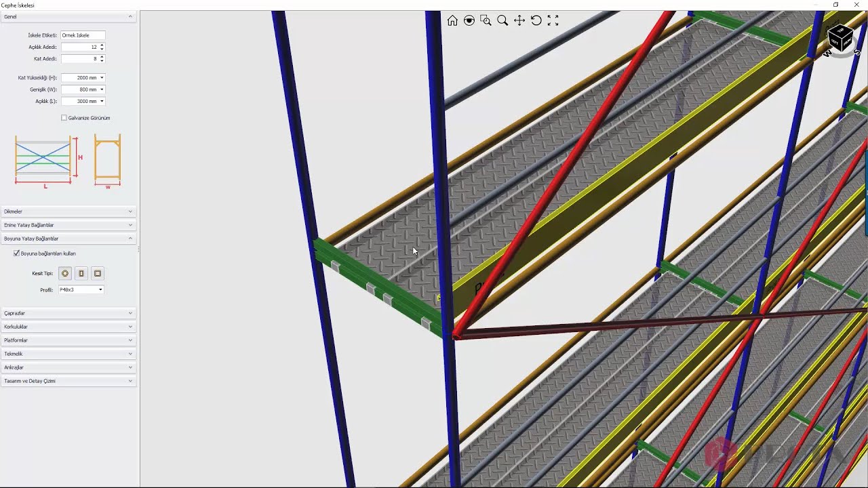Open the Açıklık (L) dropdown
This screenshot has height=488, width=868.
point(102,101)
